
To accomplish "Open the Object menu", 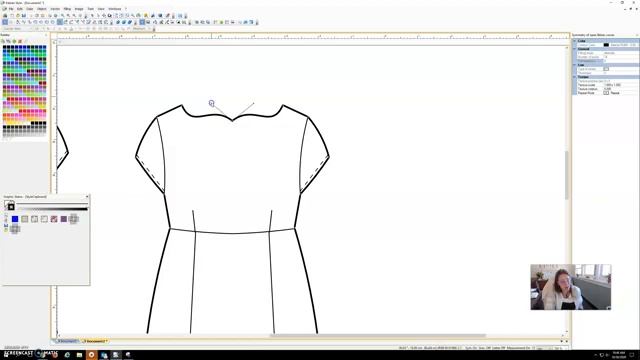I will 42,9.
